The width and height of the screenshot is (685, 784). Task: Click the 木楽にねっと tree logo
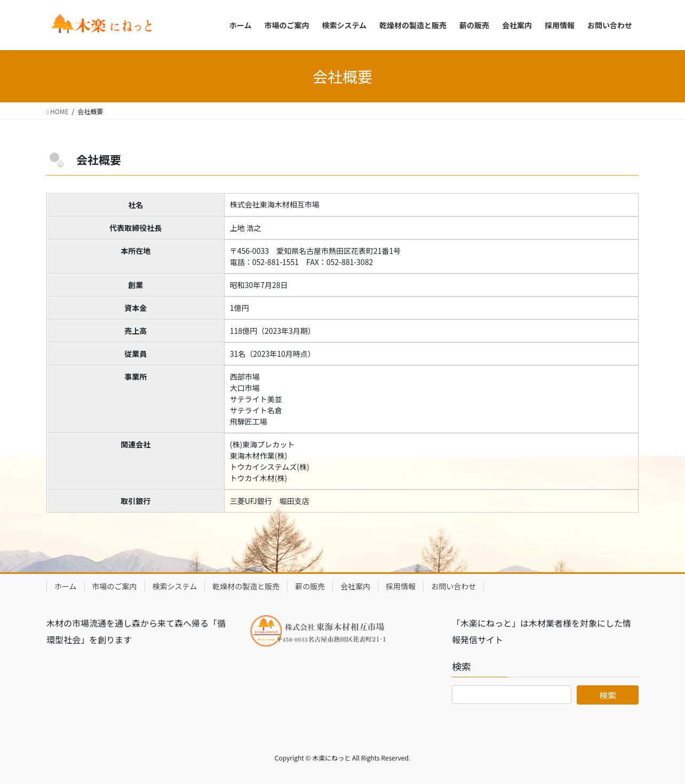point(102,25)
